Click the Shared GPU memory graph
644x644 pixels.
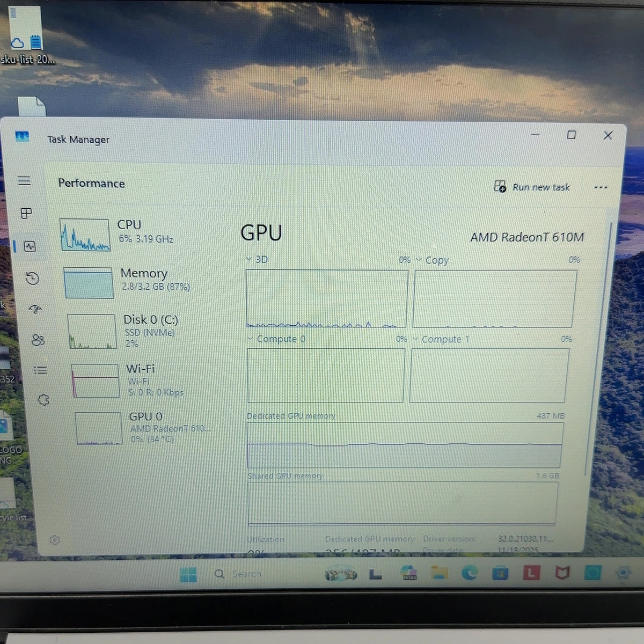coord(402,503)
